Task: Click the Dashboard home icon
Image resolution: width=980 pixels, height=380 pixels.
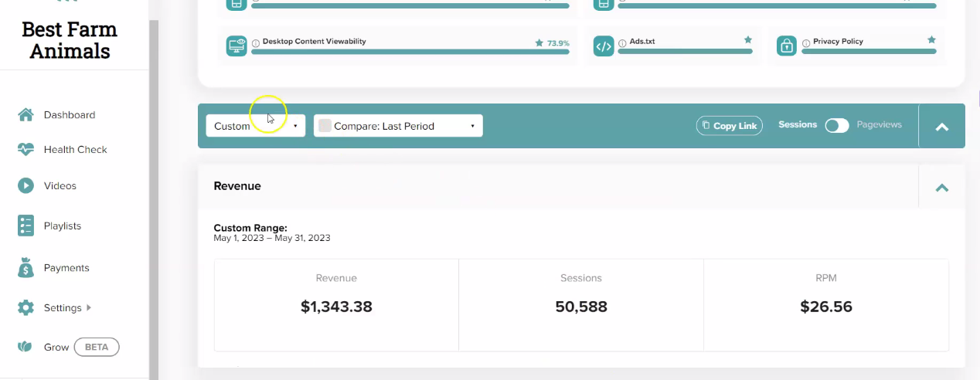Action: [x=26, y=115]
